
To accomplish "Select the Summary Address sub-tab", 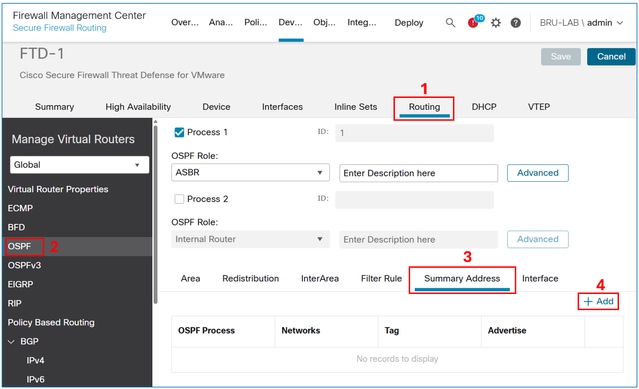I will [462, 279].
